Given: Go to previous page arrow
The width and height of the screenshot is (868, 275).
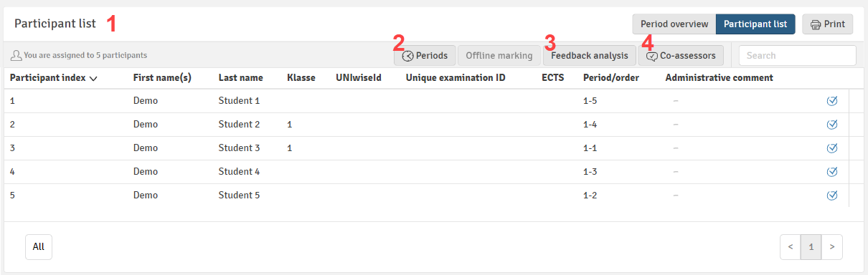Looking at the screenshot, I should pos(791,247).
